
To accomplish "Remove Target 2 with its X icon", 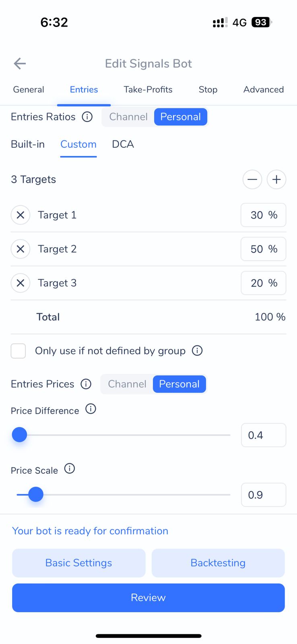I will (21, 249).
